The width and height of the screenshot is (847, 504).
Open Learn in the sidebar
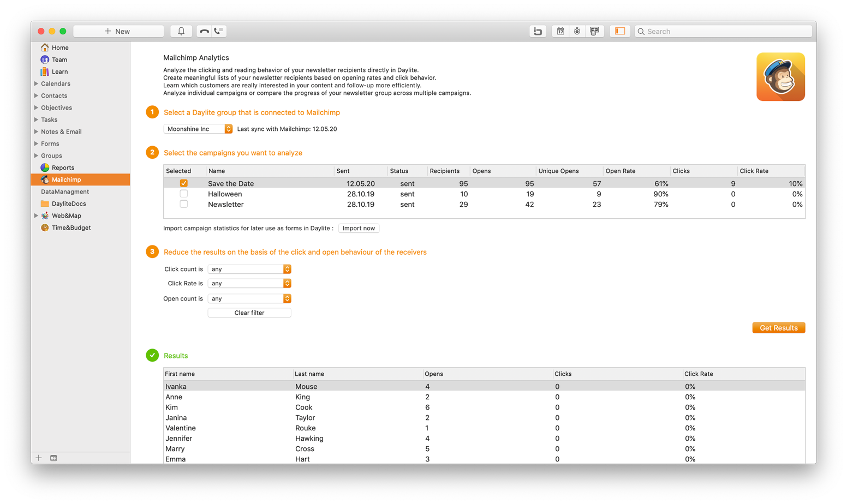click(60, 71)
